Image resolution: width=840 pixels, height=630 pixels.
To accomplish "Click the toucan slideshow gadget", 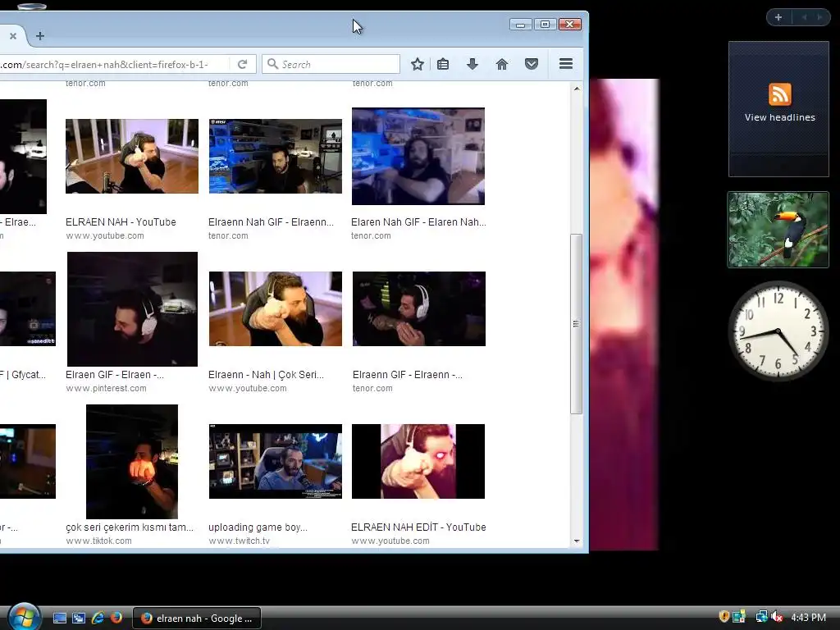I will 778,230.
